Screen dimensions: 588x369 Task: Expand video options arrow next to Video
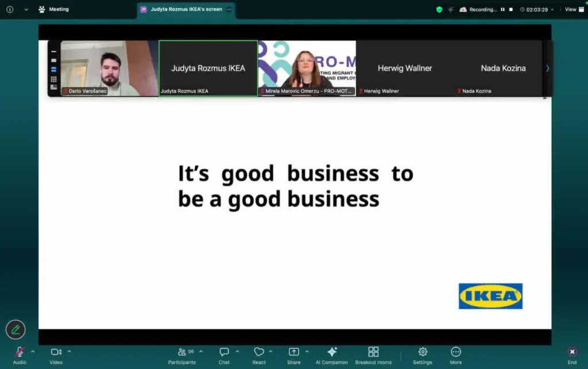tap(69, 351)
